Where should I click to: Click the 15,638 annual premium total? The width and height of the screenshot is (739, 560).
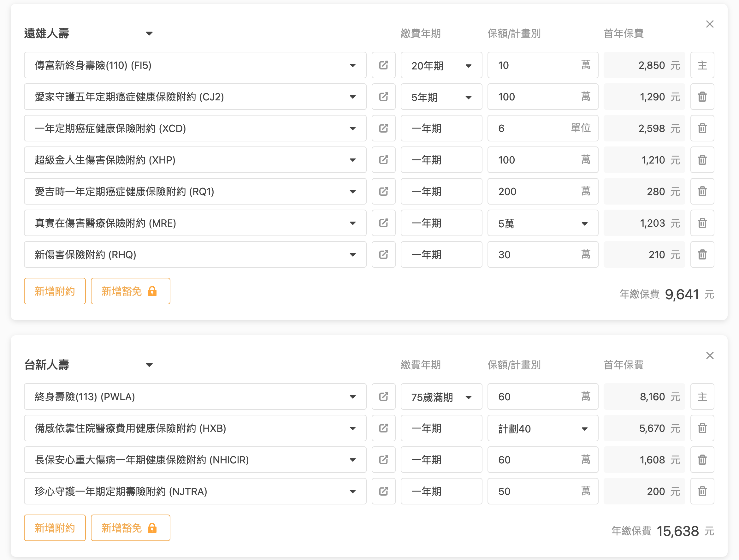677,531
